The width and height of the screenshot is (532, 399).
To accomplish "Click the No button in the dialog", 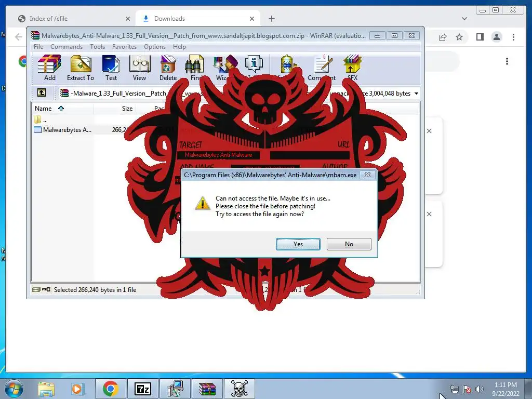I will (349, 244).
